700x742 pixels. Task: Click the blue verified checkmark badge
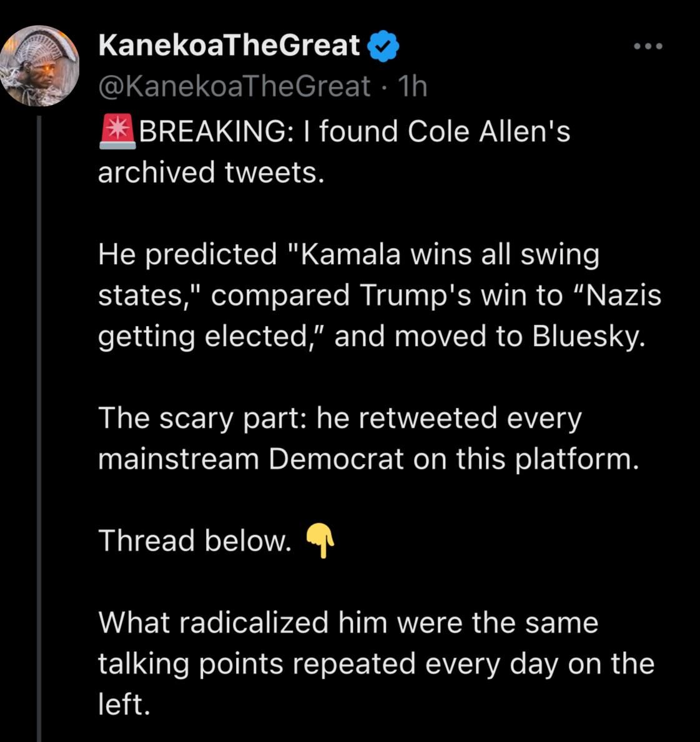[383, 46]
